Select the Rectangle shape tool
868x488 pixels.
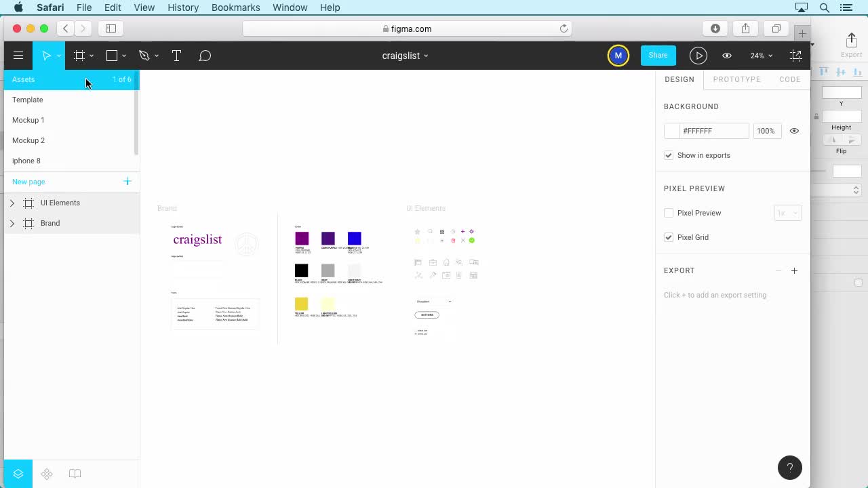[x=112, y=56]
